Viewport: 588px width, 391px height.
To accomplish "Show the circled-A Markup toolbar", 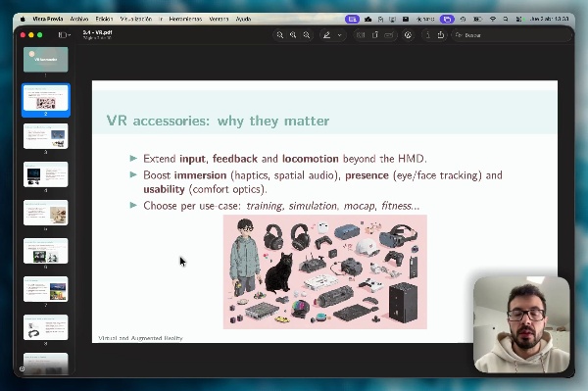I will point(408,35).
